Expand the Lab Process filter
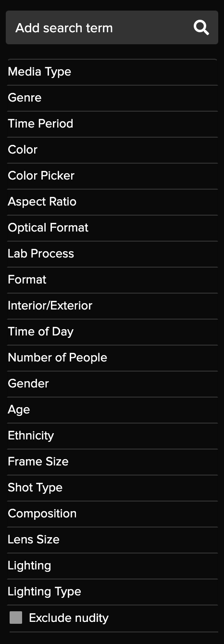Image resolution: width=224 pixels, height=644 pixels. pyautogui.click(x=112, y=254)
